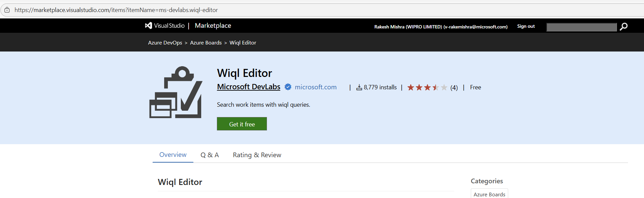The image size is (644, 198).
Task: Click the Wiql Editor extension logo
Action: pyautogui.click(x=176, y=92)
